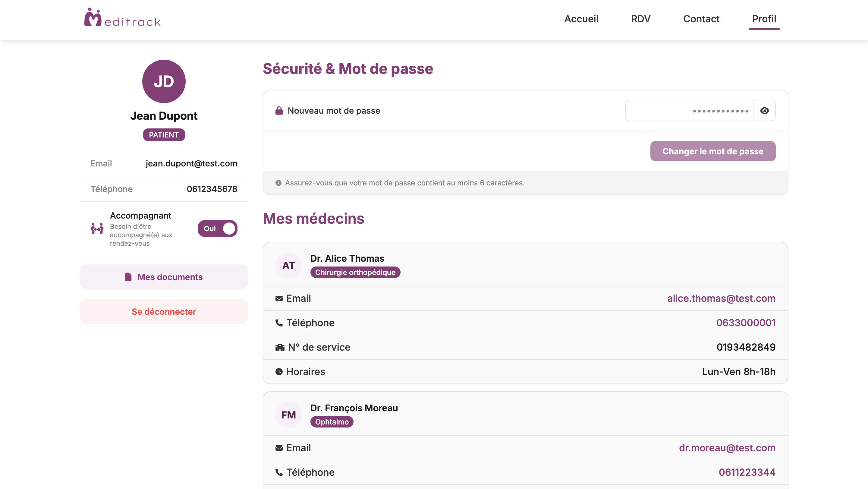Click the Sécurité & Mot de passe heading

348,69
